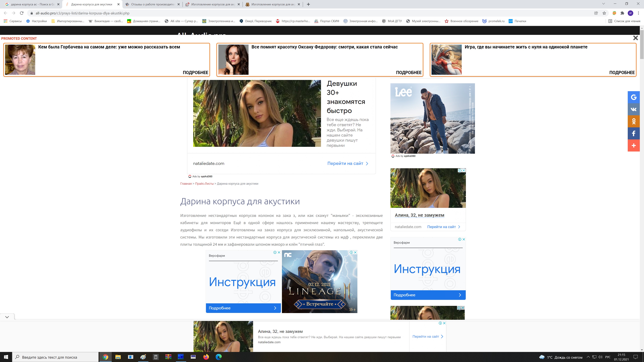Viewport: 644px width, 362px height.
Task: Show hidden system tray icons
Action: click(588, 357)
